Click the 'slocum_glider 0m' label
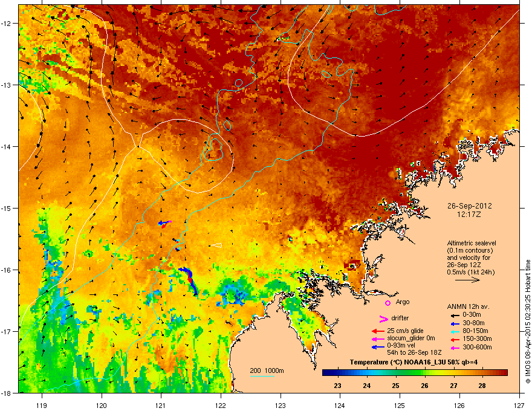Image resolution: width=532 pixels, height=411 pixels. point(411,338)
